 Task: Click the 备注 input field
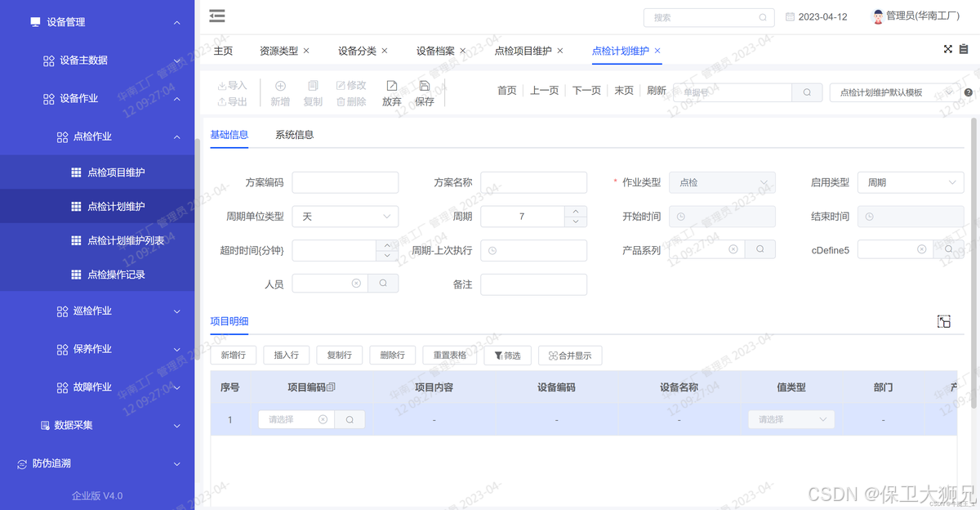pos(534,284)
